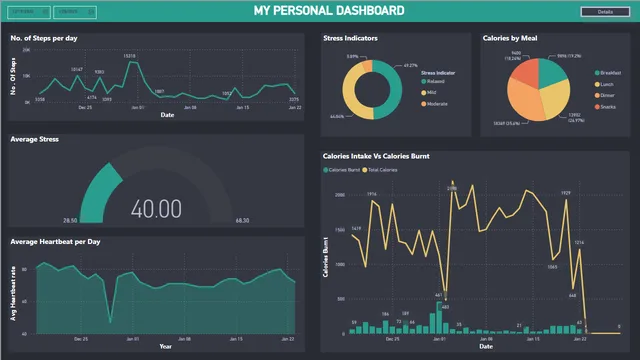This screenshot has width=640, height=360.
Task: Click the 1929 calories data label
Action: [x=565, y=193]
